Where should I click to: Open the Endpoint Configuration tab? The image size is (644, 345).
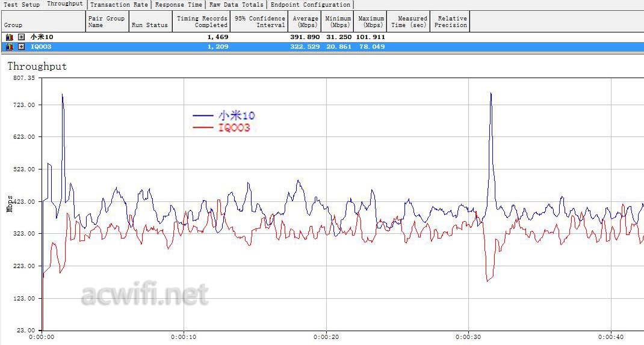(x=310, y=5)
